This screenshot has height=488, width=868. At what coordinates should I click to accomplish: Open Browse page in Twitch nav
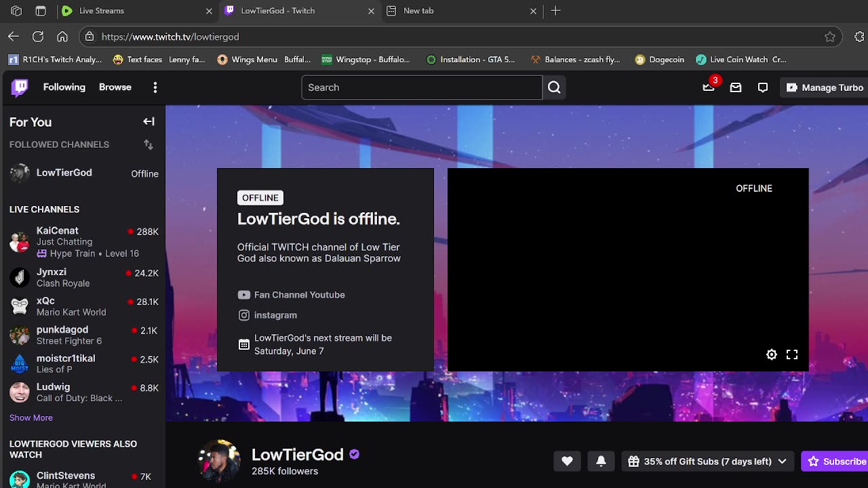[x=115, y=87]
